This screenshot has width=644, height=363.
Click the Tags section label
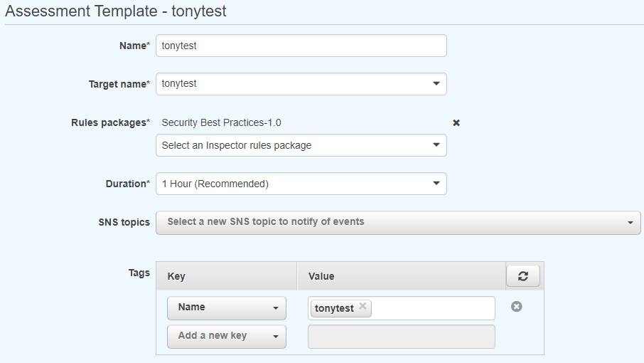139,273
